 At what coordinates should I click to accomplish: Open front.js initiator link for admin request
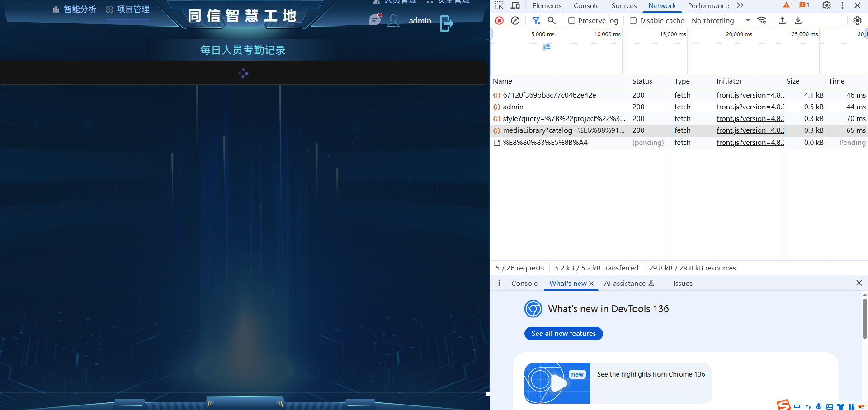tap(750, 107)
